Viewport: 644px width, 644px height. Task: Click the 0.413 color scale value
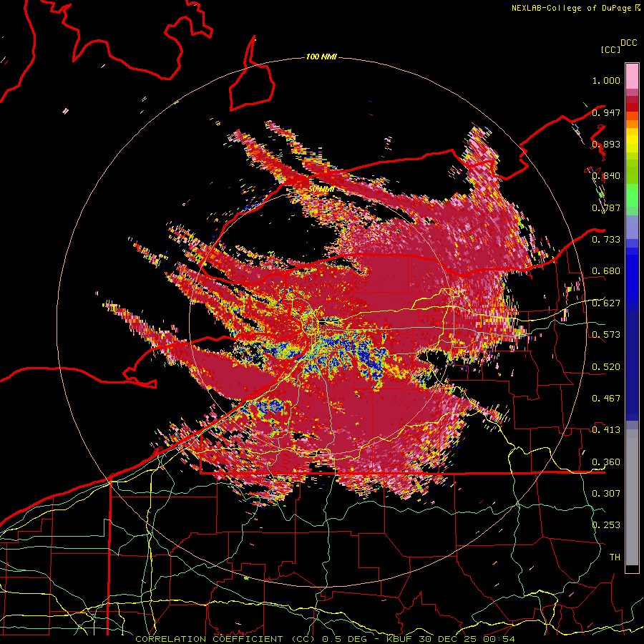[x=606, y=430]
